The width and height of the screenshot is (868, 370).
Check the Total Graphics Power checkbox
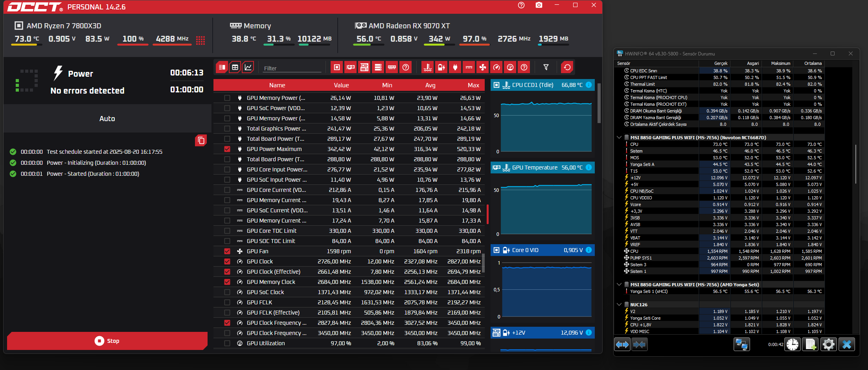point(227,129)
